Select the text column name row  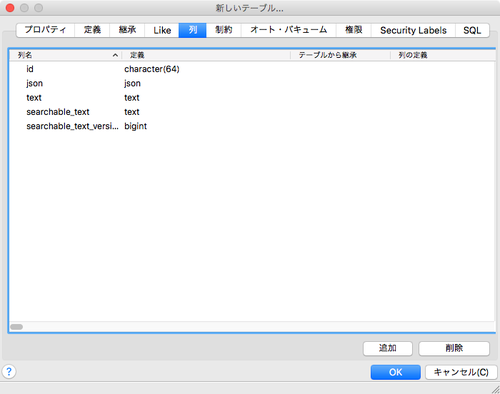252,98
